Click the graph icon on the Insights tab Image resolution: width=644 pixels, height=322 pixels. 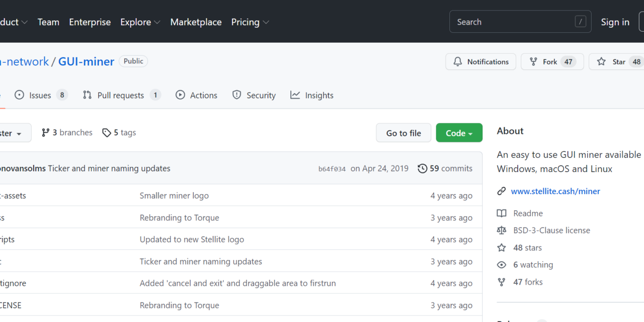[x=295, y=95]
